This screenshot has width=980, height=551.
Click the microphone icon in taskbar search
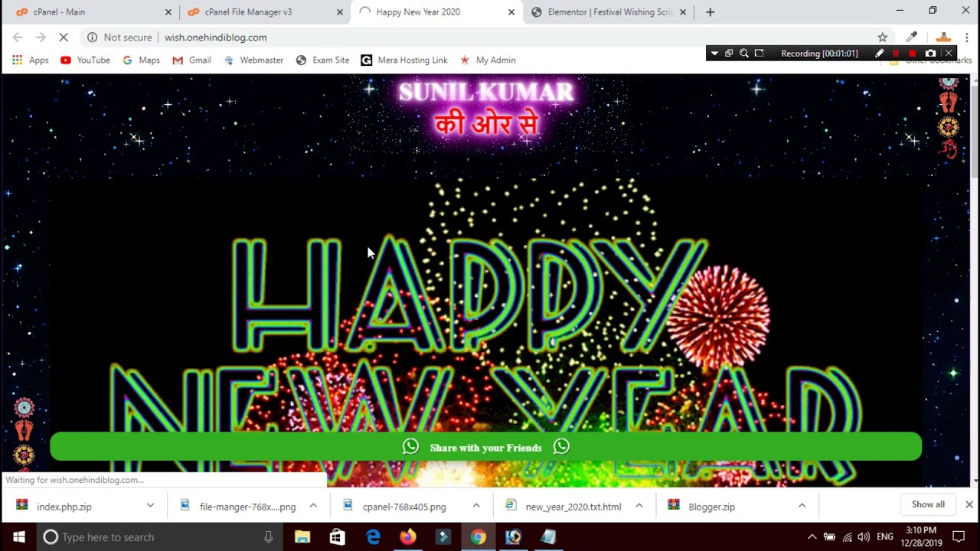[268, 537]
